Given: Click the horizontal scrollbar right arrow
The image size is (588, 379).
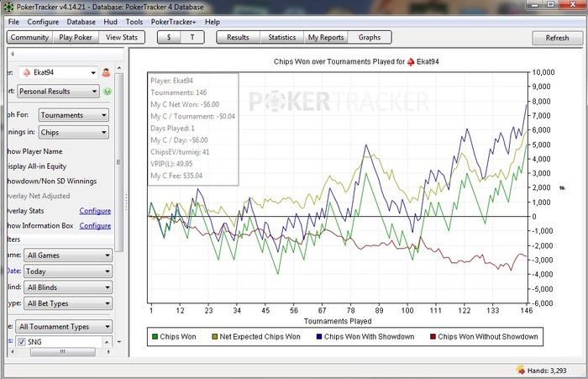Looking at the screenshot, I should coord(108,352).
